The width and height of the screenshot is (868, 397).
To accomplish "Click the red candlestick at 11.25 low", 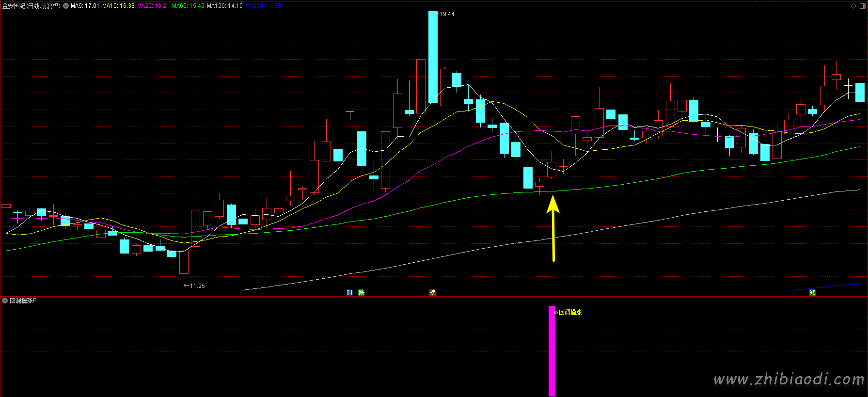I will coord(184,262).
